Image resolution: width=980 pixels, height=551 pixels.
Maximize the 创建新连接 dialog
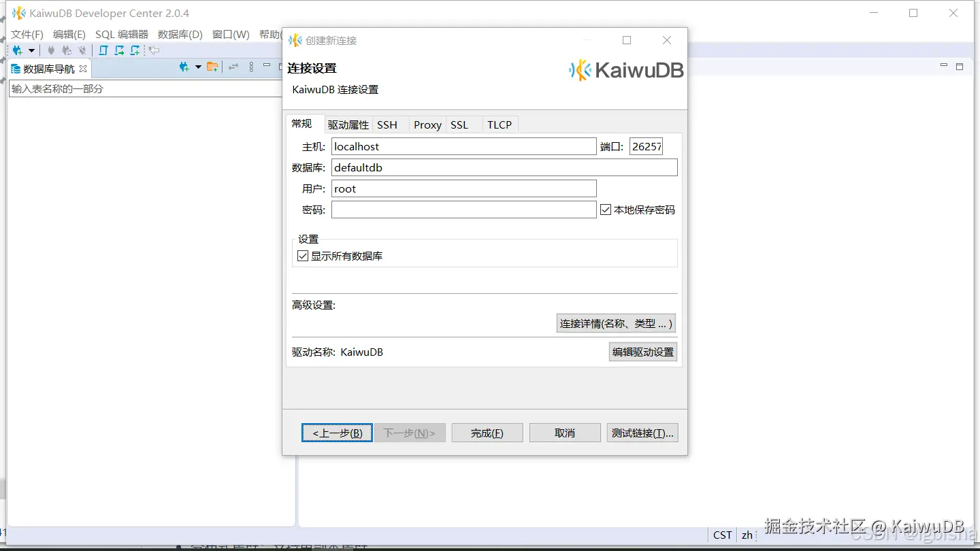coord(627,40)
